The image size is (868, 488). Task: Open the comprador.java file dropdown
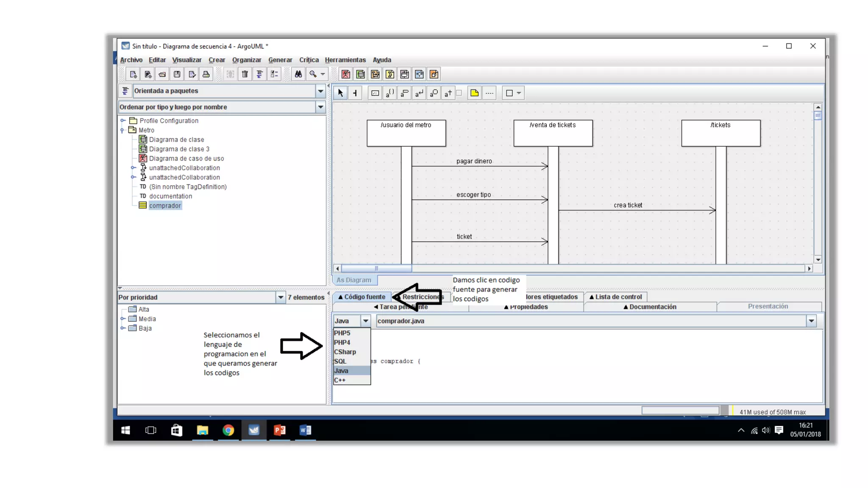click(x=811, y=321)
